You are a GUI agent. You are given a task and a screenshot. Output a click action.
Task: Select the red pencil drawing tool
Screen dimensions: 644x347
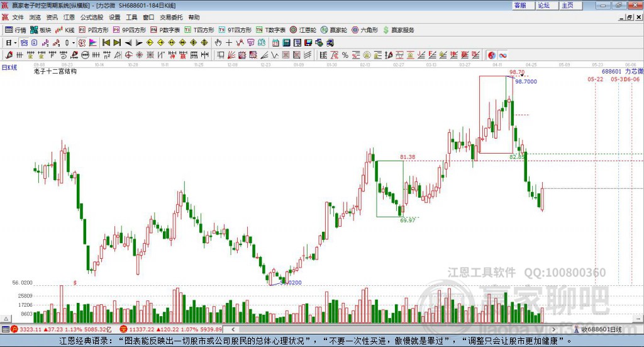9,55
